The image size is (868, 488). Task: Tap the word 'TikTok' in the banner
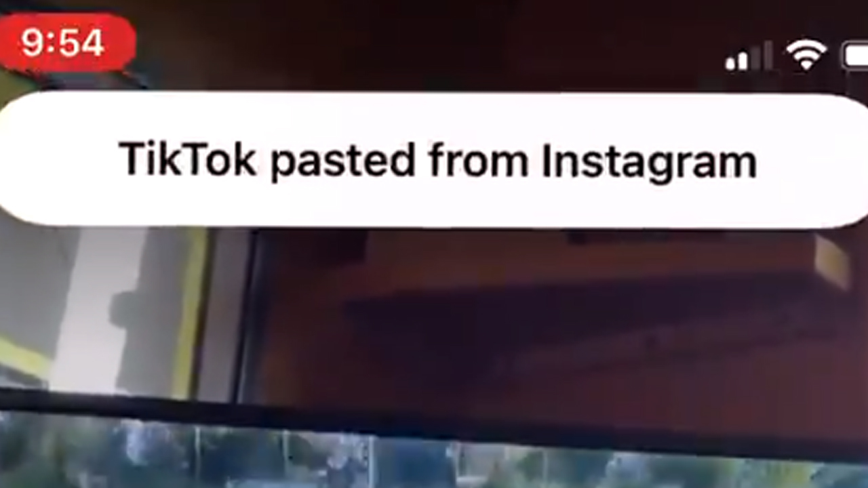(x=188, y=159)
